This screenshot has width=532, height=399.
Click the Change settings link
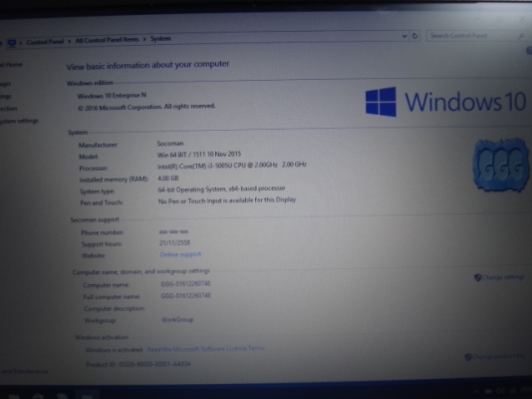click(x=503, y=277)
